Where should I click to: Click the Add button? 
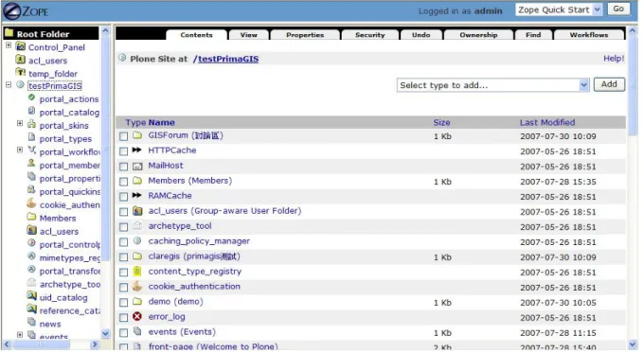609,84
